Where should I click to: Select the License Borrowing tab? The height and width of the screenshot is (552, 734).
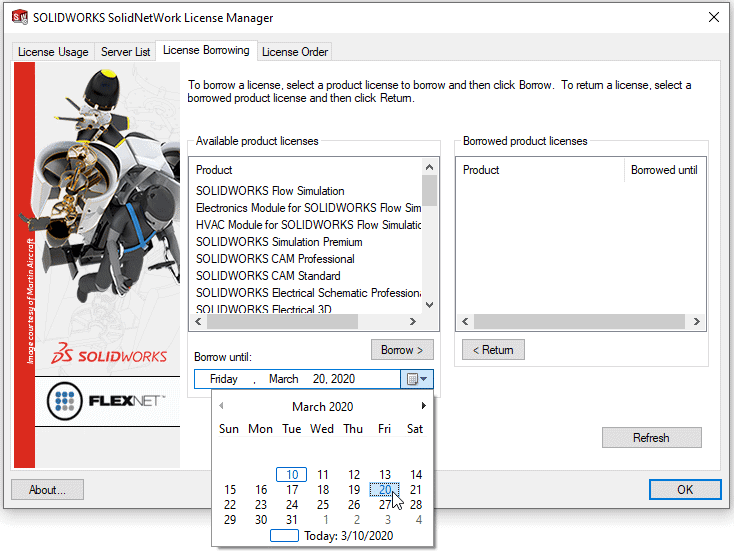click(x=206, y=50)
